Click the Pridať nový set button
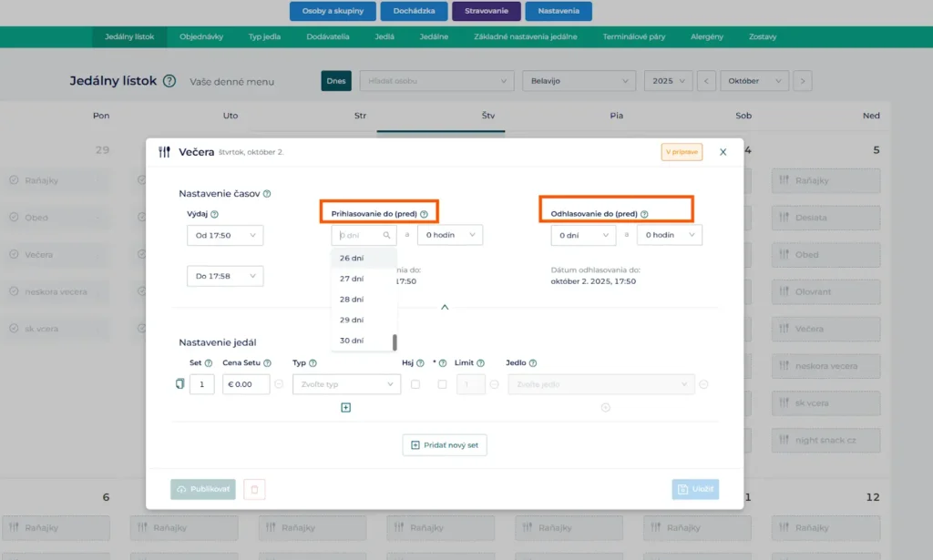 [445, 445]
